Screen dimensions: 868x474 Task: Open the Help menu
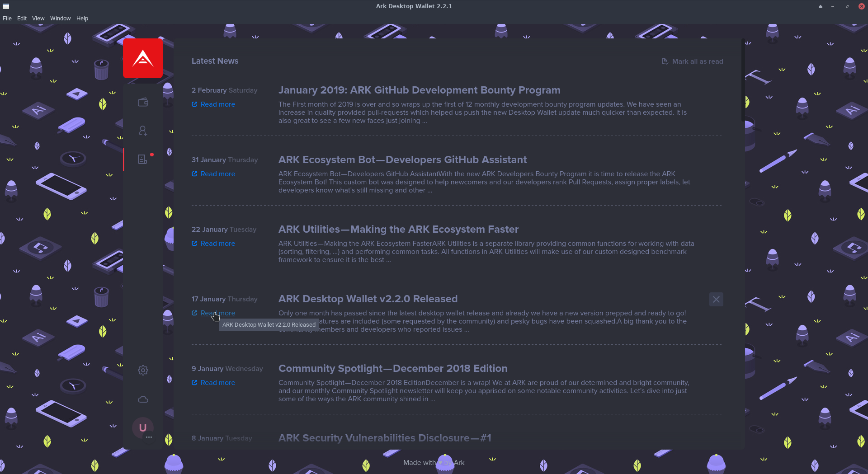(82, 18)
